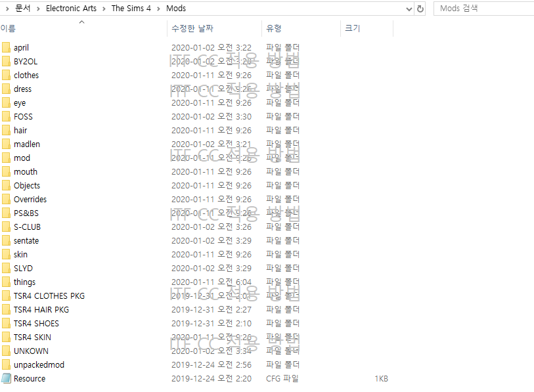Click the date 2019-12-31 오전 2:10
534x392 pixels.
(211, 324)
